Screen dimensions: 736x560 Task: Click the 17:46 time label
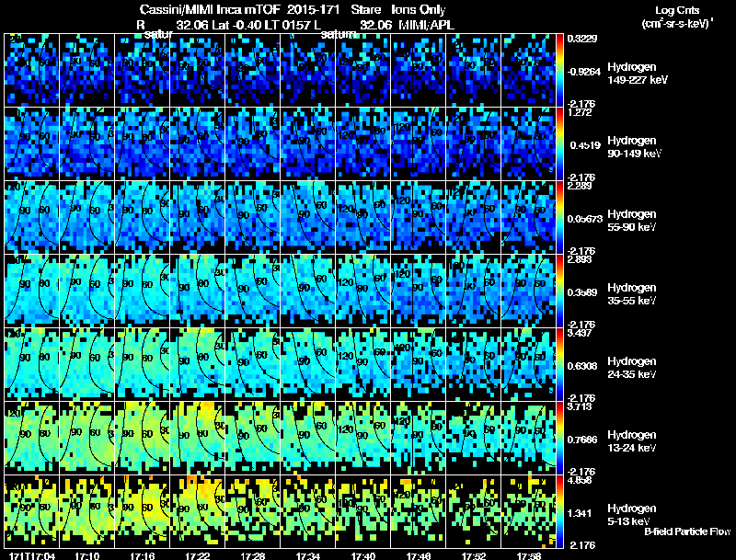419,556
